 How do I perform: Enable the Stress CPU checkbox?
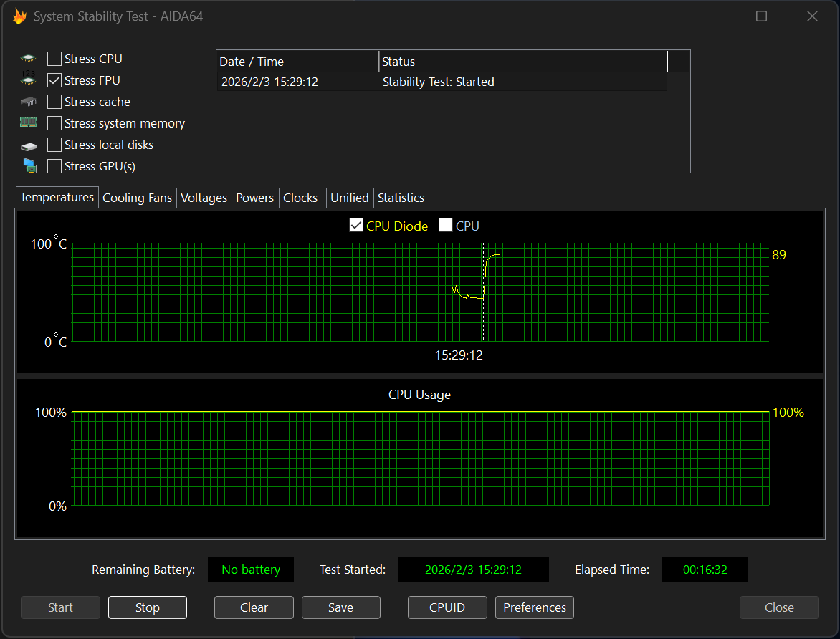click(54, 59)
